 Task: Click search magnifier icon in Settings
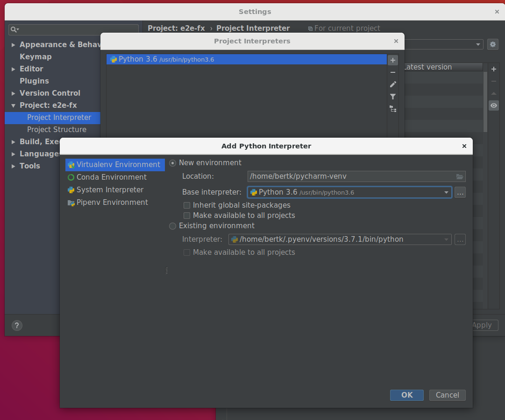tap(14, 29)
